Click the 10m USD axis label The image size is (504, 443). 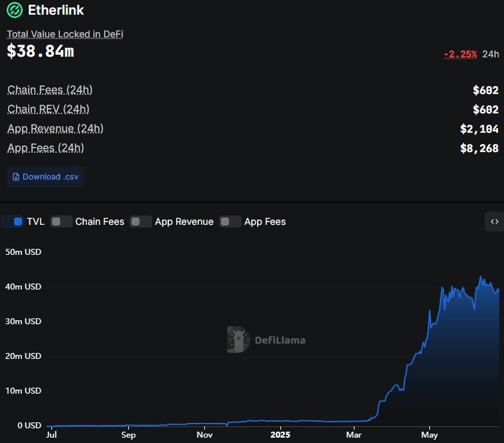(x=23, y=391)
